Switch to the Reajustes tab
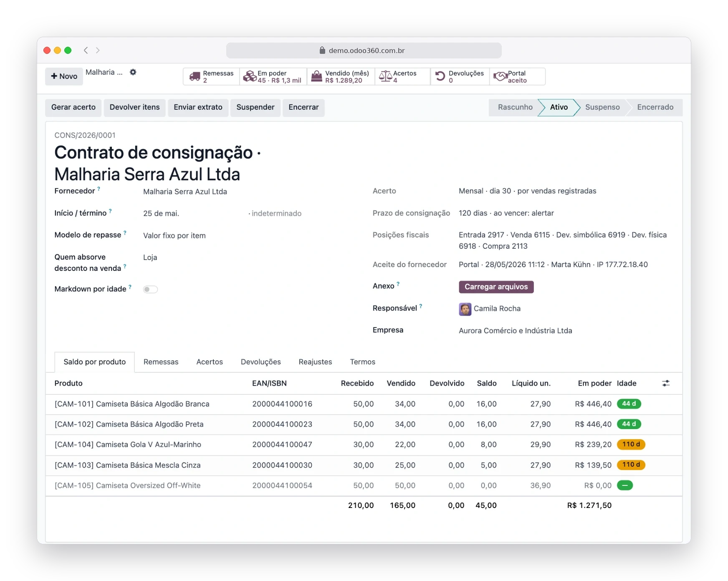 click(x=315, y=362)
